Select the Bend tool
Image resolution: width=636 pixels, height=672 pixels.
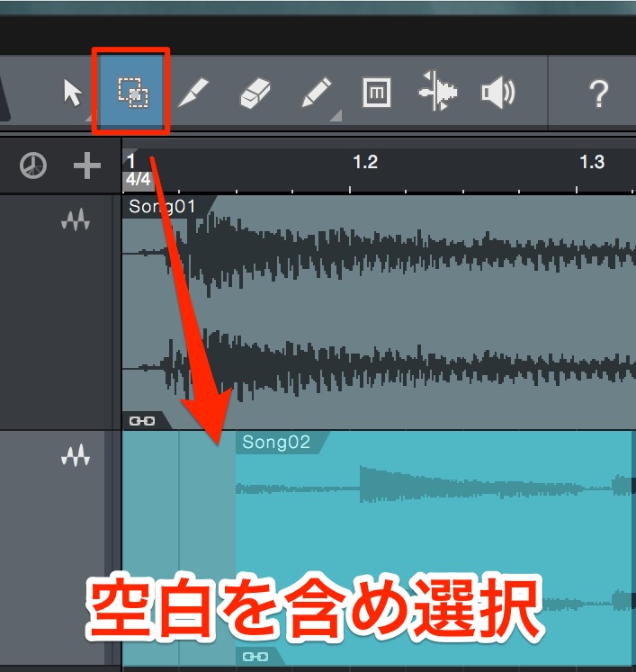tap(437, 91)
